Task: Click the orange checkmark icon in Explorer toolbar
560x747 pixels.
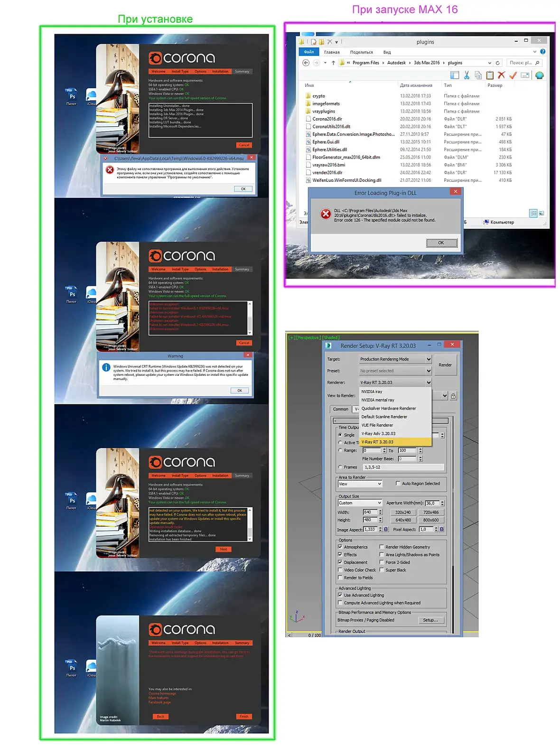Action: (x=513, y=75)
